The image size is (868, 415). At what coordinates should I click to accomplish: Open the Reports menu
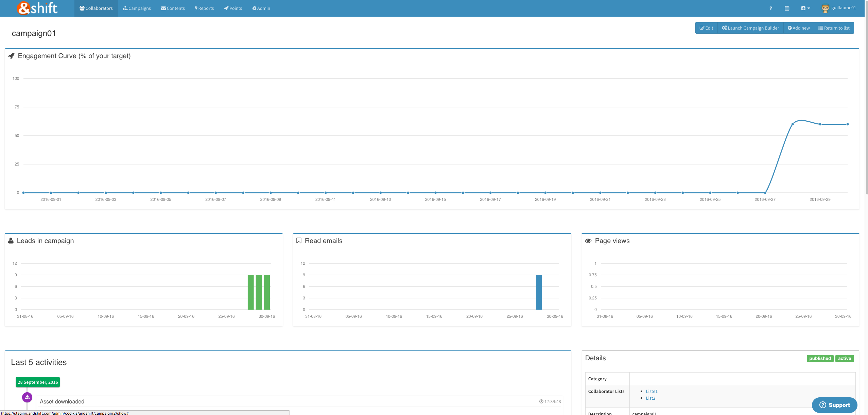(204, 8)
